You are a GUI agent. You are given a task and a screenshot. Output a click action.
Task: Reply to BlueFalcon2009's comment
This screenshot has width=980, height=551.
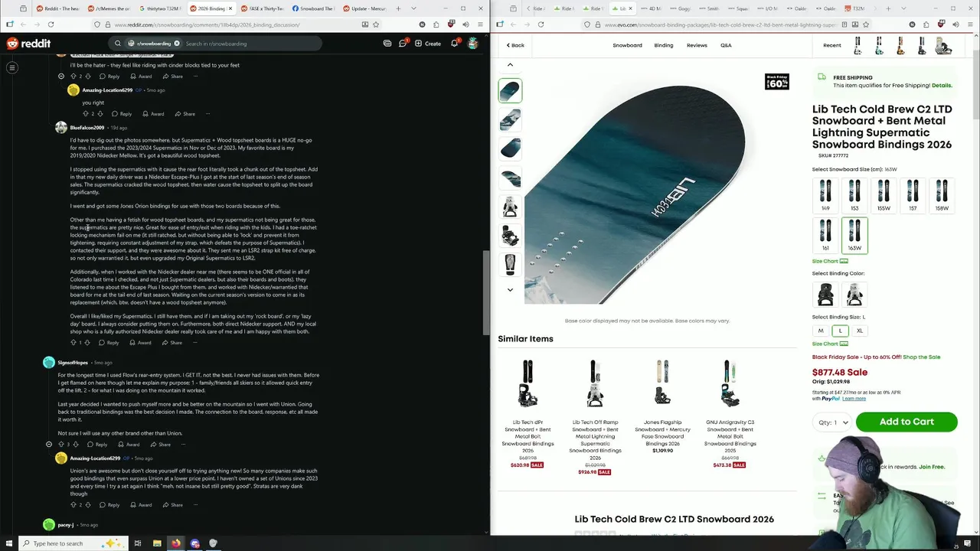click(109, 343)
